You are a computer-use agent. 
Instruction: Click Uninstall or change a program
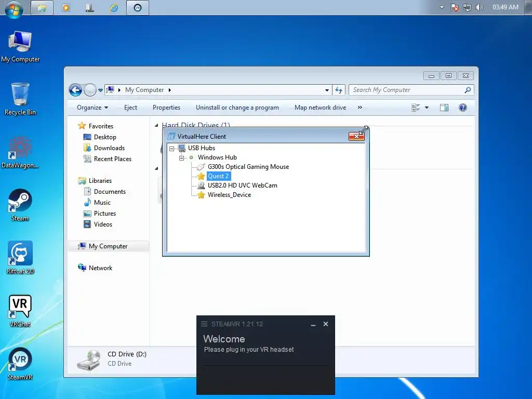pyautogui.click(x=237, y=108)
